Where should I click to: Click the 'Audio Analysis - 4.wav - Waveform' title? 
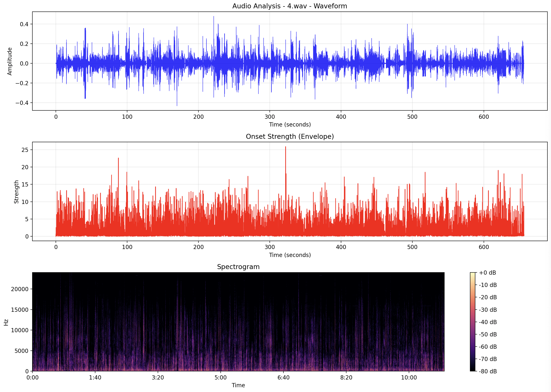pyautogui.click(x=290, y=6)
